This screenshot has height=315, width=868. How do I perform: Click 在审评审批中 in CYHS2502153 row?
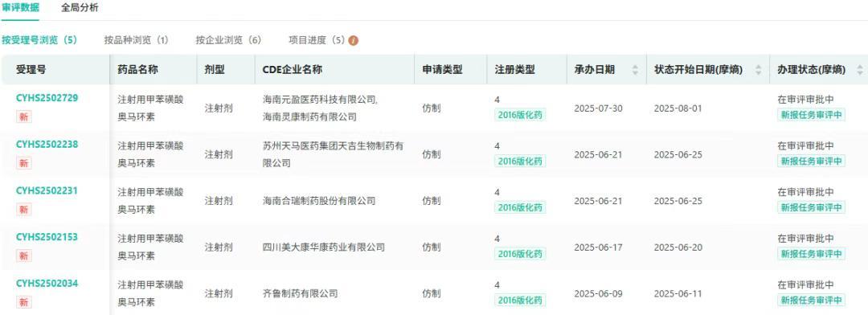click(805, 238)
